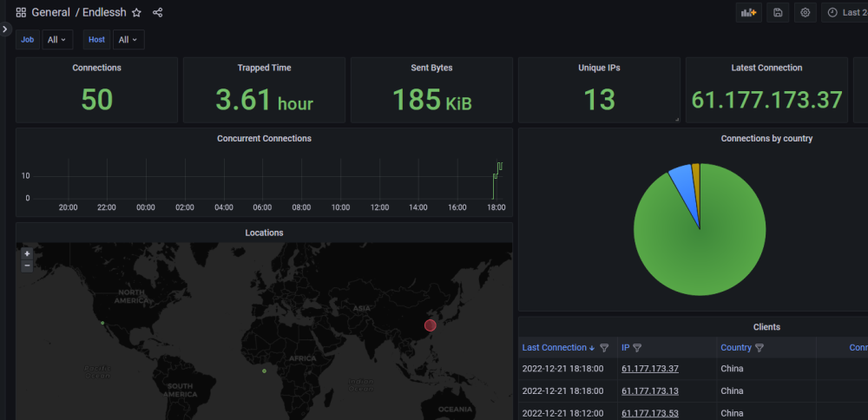Screen dimensions: 868x420
Task: Open the Country column filter icon
Action: coord(759,348)
